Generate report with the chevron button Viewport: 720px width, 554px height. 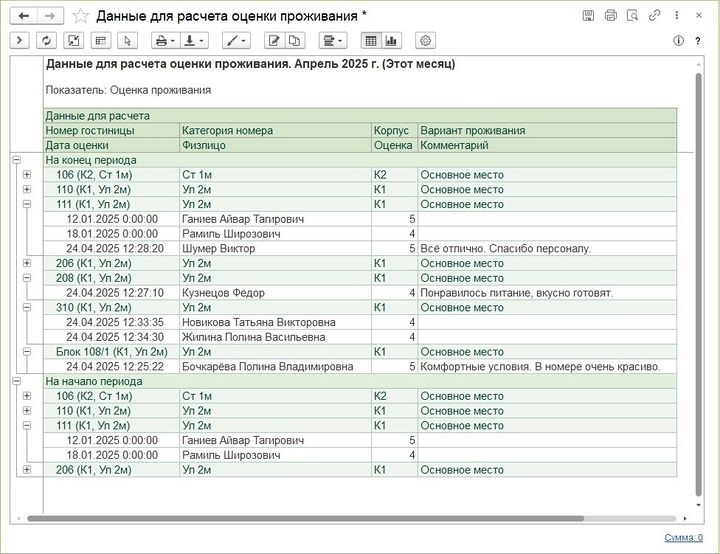tap(20, 41)
